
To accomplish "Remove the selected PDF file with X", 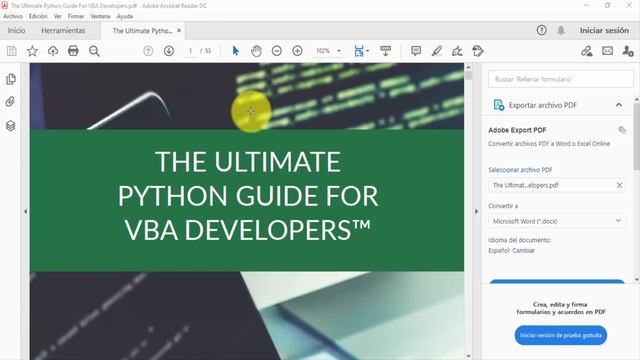I will tap(619, 185).
